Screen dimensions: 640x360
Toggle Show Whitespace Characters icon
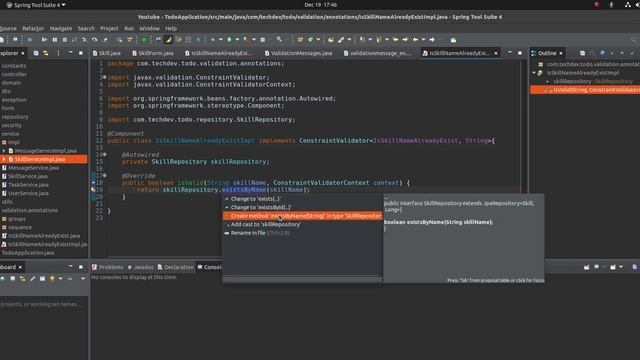[x=198, y=40]
